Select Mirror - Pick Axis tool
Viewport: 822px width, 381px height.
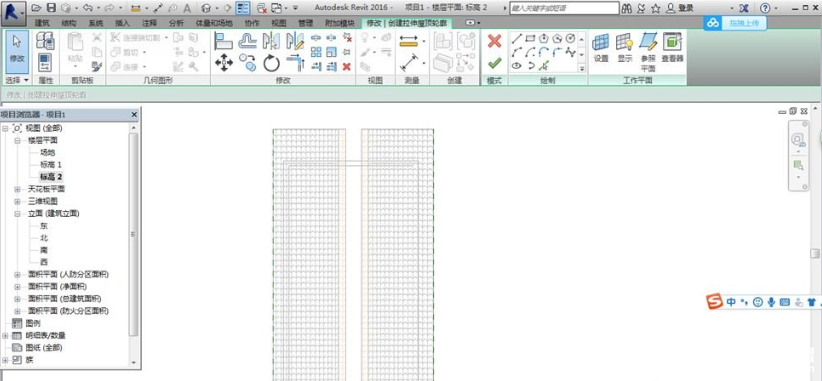point(272,41)
